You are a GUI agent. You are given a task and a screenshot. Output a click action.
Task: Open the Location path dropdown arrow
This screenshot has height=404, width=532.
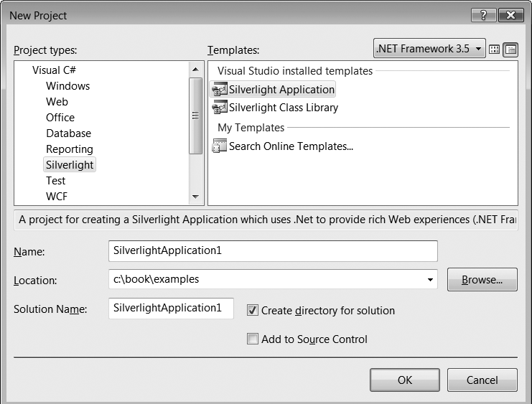pos(430,280)
